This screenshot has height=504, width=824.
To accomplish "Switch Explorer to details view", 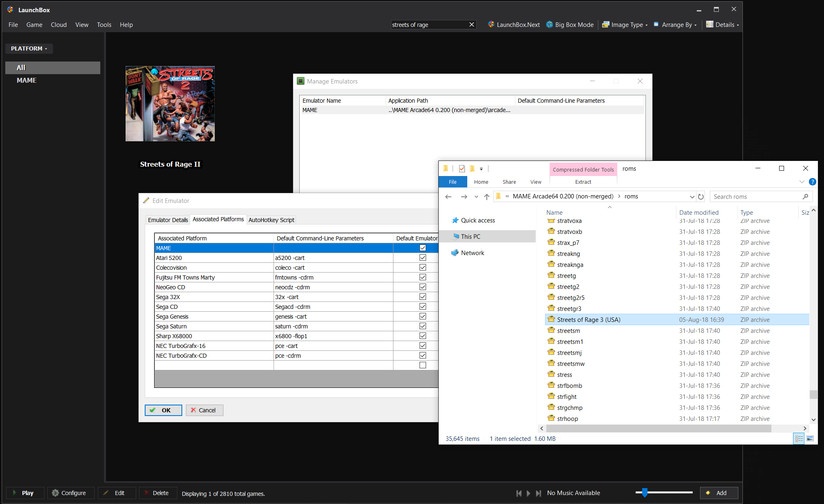I will [799, 439].
